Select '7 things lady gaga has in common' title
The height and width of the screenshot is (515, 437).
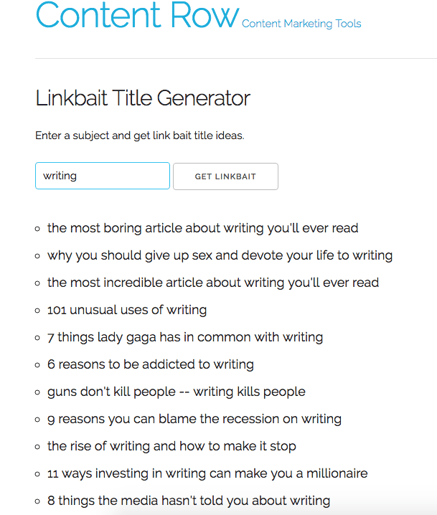[x=185, y=337]
